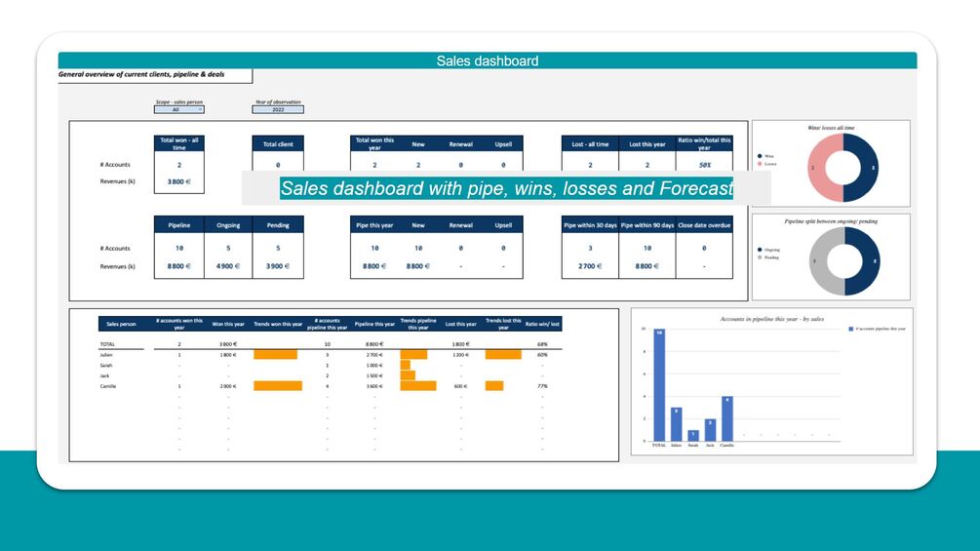Click the '# accounts won this year' header
Image resolution: width=980 pixels, height=551 pixels.
coord(179,324)
